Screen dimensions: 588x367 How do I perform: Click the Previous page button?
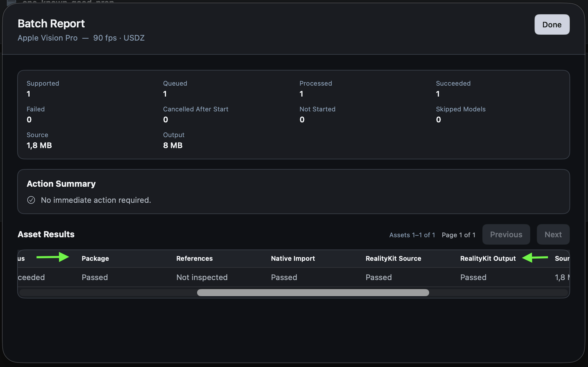pos(506,234)
